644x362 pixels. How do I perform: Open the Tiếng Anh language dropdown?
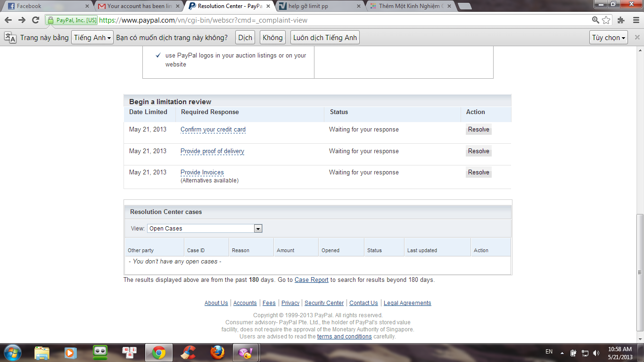click(x=92, y=38)
